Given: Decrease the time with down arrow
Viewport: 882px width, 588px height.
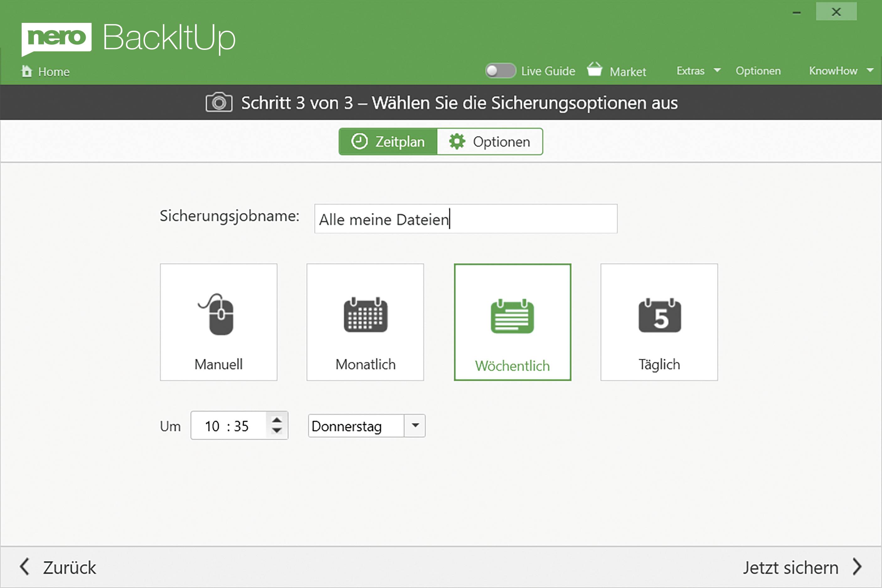Looking at the screenshot, I should [x=277, y=431].
